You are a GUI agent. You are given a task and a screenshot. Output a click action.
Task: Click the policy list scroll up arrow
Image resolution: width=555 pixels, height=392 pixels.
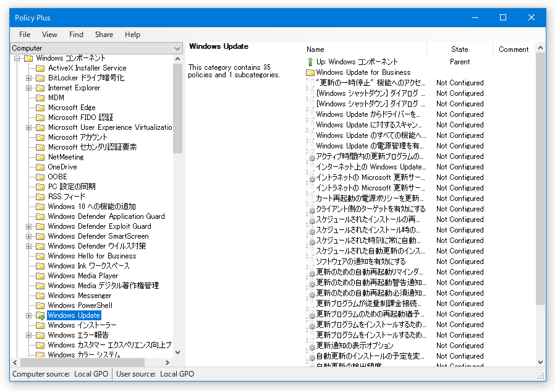coord(541,48)
